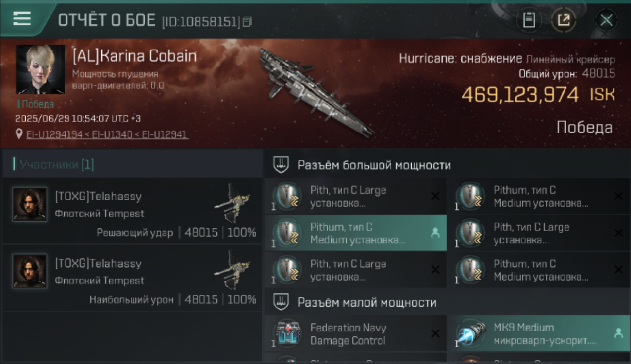Viewport: 631px width, 364px height.
Task: Open Telahassy's Наибольший урон entry
Action: coord(132,278)
